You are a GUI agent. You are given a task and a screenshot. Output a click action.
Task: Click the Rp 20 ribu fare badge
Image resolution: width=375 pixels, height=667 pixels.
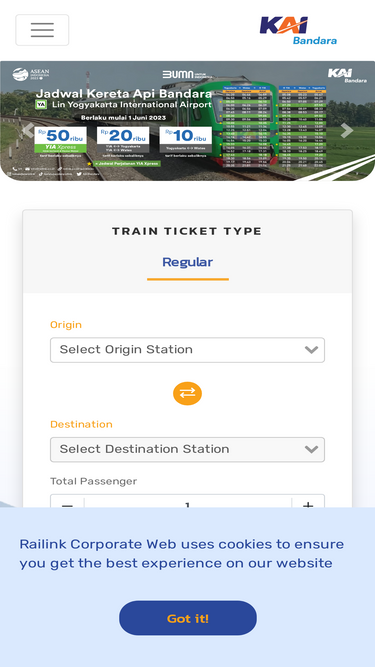123,140
